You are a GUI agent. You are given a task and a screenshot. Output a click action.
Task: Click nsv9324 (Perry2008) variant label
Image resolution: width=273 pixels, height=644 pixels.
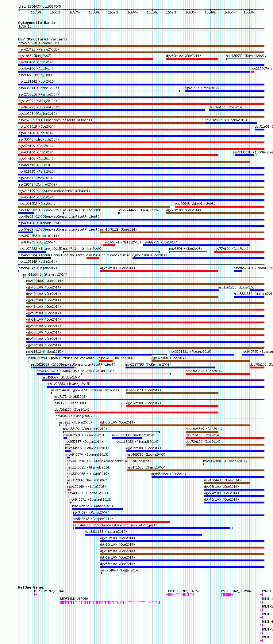point(36,75)
